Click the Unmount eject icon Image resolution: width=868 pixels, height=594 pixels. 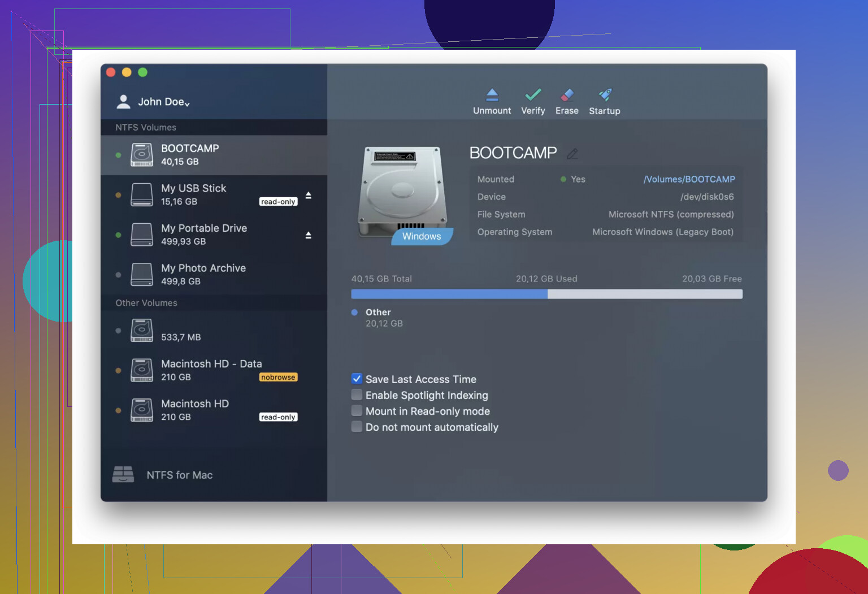point(492,95)
